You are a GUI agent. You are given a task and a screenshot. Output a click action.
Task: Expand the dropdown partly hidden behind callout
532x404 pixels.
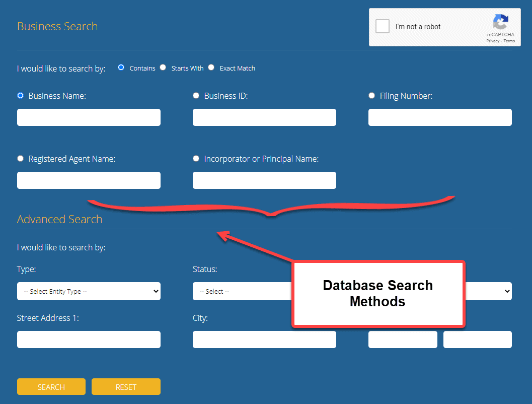coord(489,291)
